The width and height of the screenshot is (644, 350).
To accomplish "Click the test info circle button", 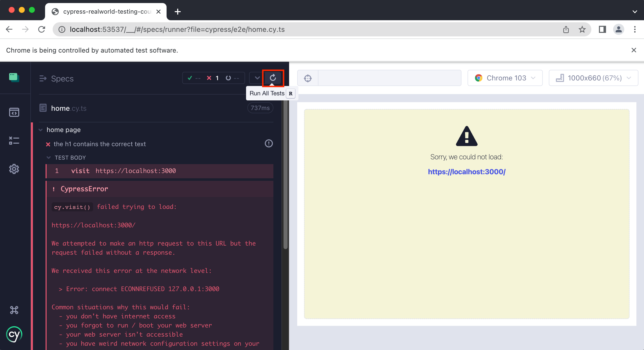I will point(269,144).
